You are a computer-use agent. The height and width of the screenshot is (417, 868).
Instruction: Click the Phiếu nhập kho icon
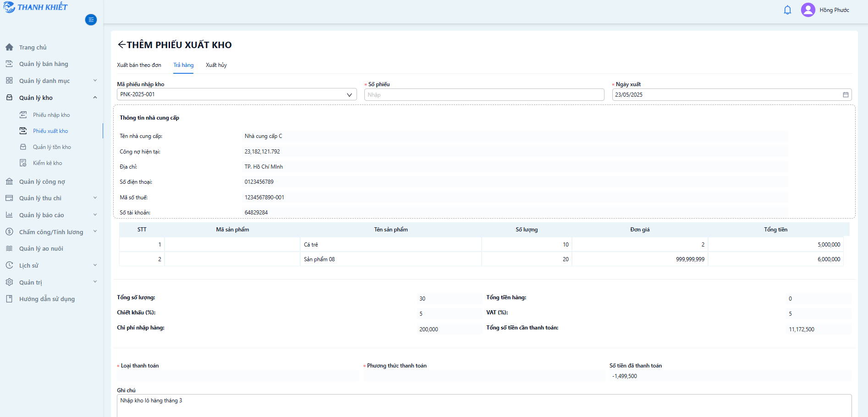click(23, 115)
